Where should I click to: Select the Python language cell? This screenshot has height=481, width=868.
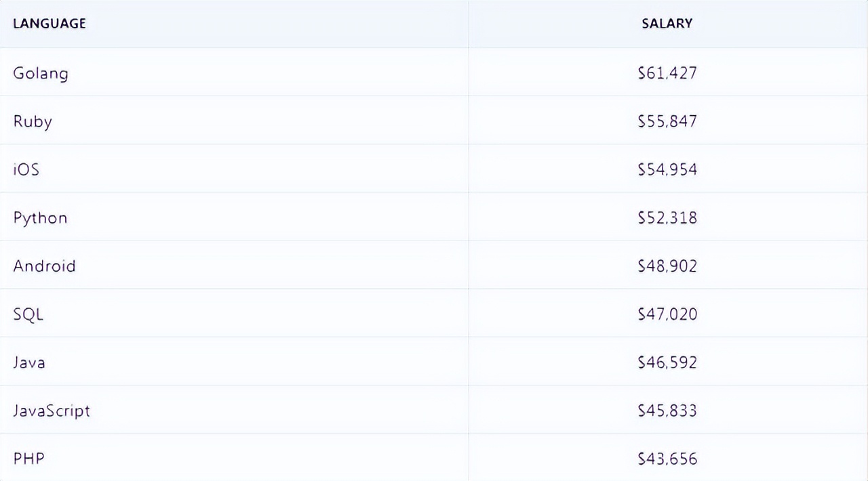(x=41, y=218)
